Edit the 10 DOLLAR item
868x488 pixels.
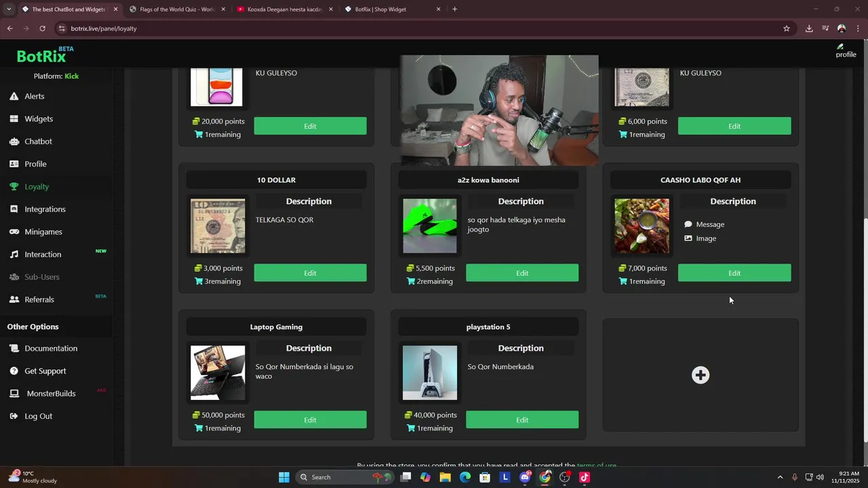pyautogui.click(x=310, y=273)
